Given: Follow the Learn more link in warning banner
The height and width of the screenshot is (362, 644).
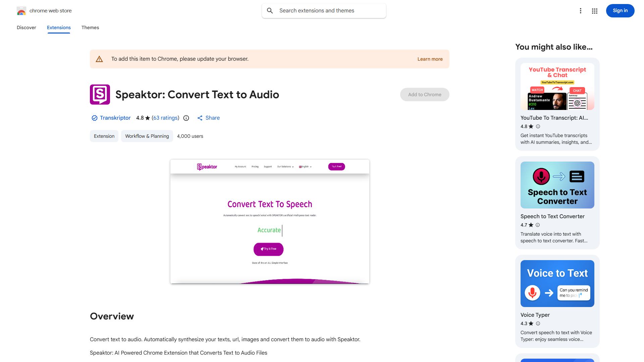Looking at the screenshot, I should (x=430, y=59).
